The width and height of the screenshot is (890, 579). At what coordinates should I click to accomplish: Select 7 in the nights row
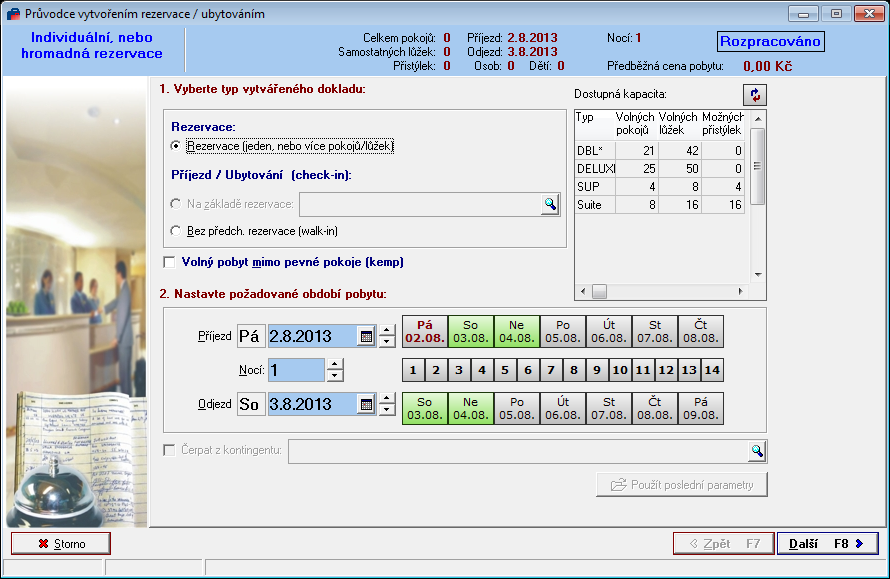click(x=549, y=369)
